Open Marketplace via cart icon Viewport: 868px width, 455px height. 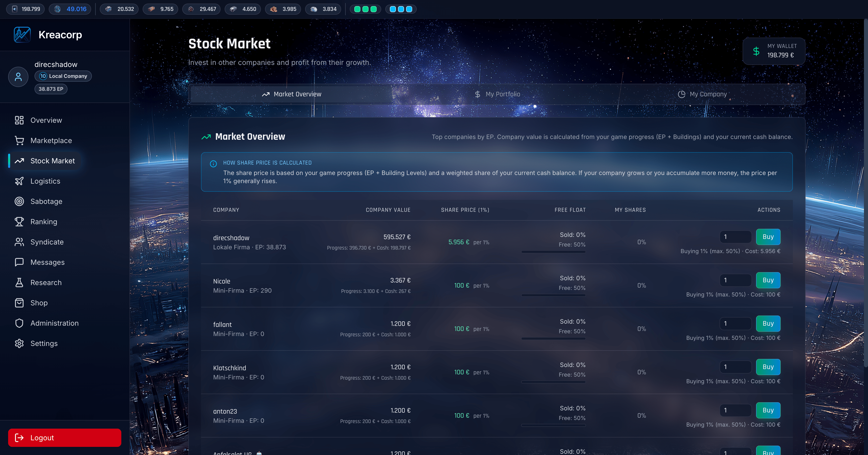click(19, 141)
